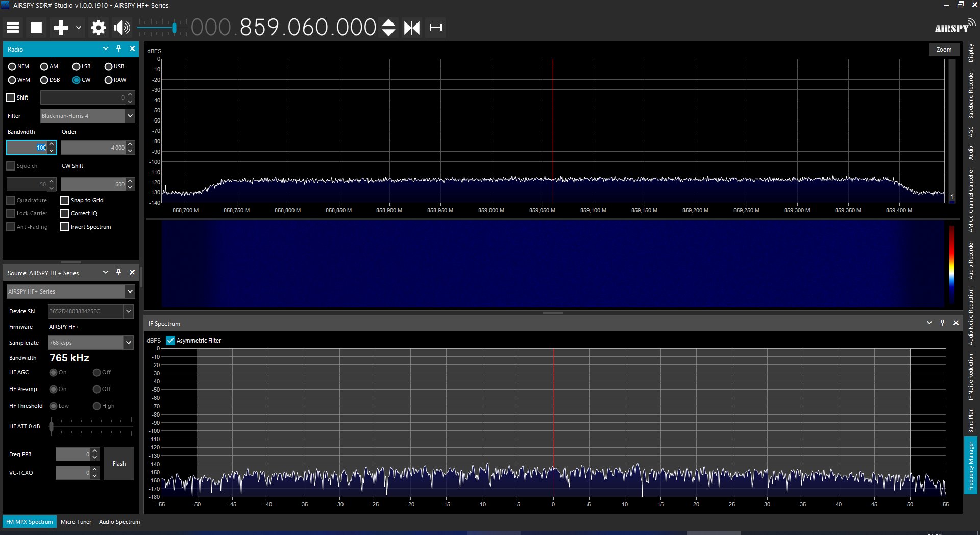Open the Samplerate dropdown
Screen dimensions: 980x535
(90, 343)
